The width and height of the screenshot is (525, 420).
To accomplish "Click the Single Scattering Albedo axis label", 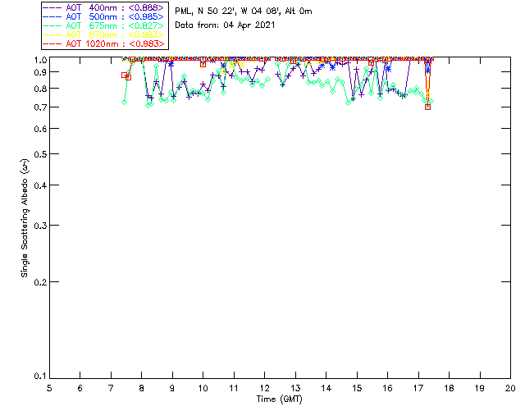I will coord(25,218).
